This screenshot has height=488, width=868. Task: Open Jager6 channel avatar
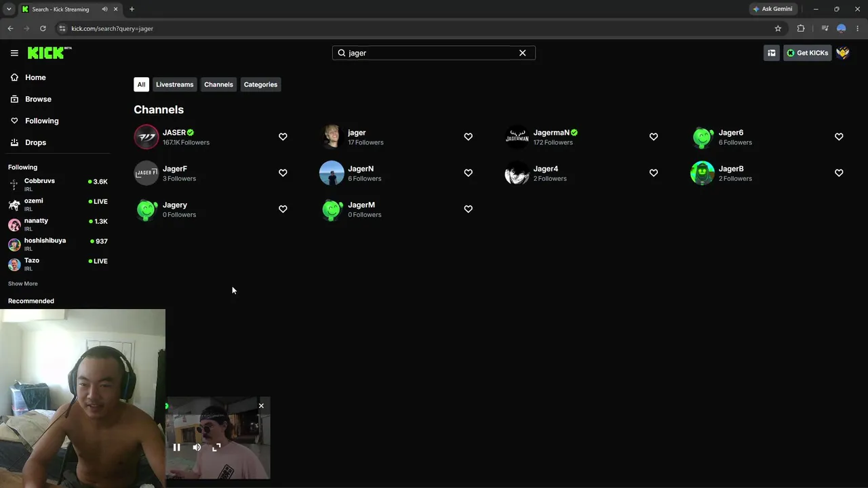point(703,137)
